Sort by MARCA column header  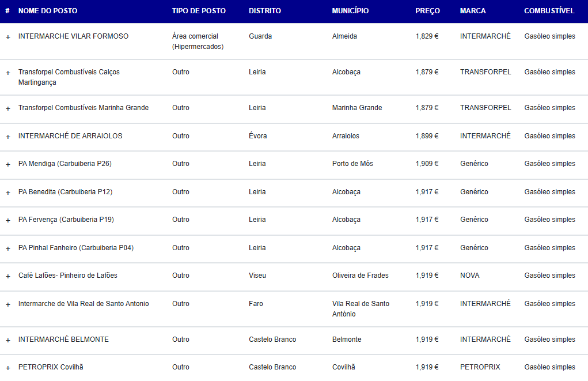point(473,11)
